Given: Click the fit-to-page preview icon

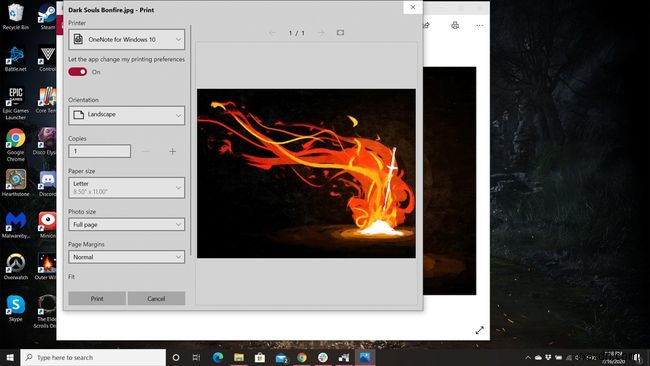Looking at the screenshot, I should click(340, 32).
